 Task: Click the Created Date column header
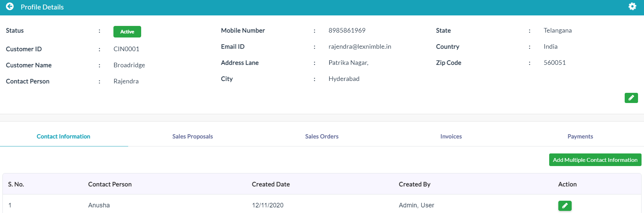click(x=271, y=184)
